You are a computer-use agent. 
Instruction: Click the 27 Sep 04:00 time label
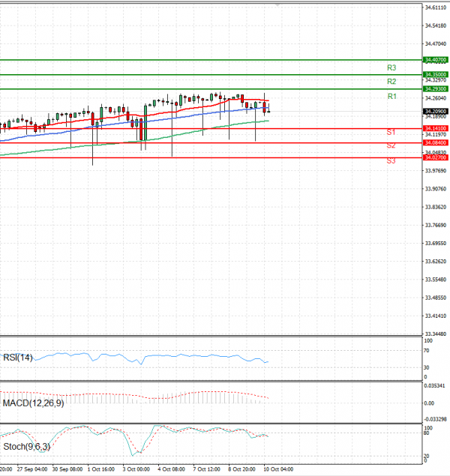coord(32,469)
